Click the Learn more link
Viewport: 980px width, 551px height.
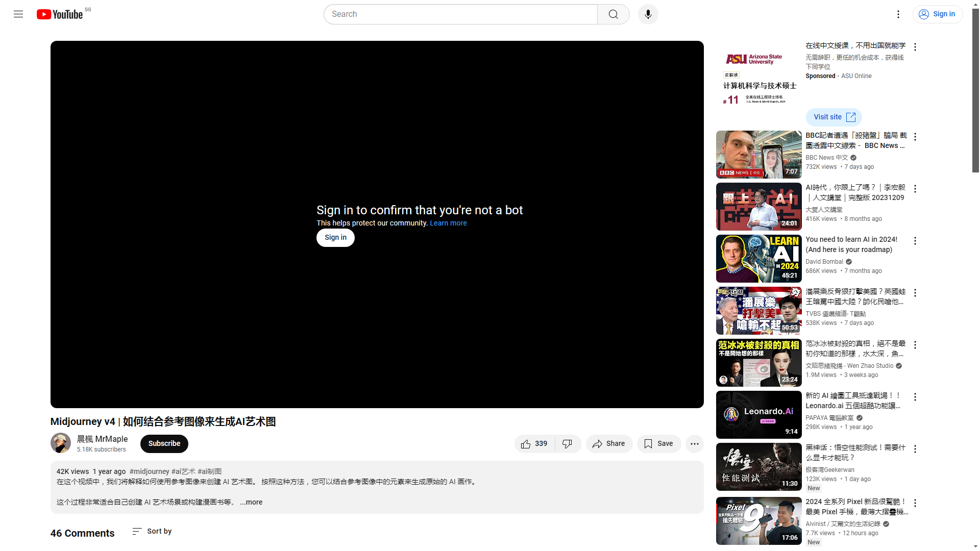point(448,223)
